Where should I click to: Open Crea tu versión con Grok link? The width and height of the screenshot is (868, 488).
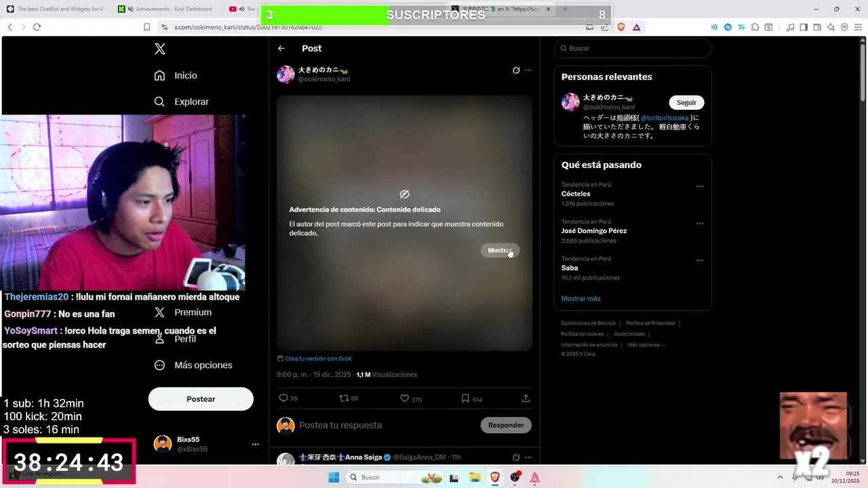314,359
